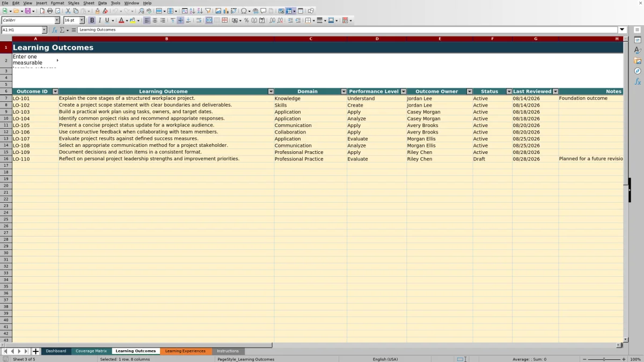This screenshot has width=644, height=362.
Task: Toggle Freeze Rows and Columns
Action: coord(289,11)
